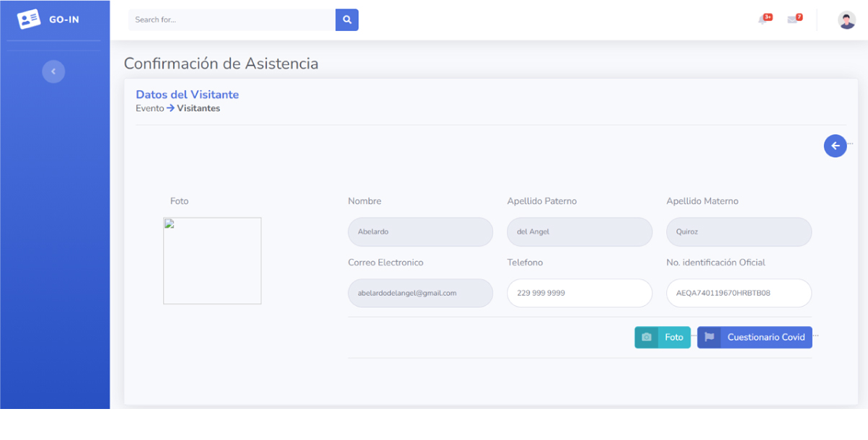Click the Nombre label
This screenshot has height=440, width=868.
(365, 201)
